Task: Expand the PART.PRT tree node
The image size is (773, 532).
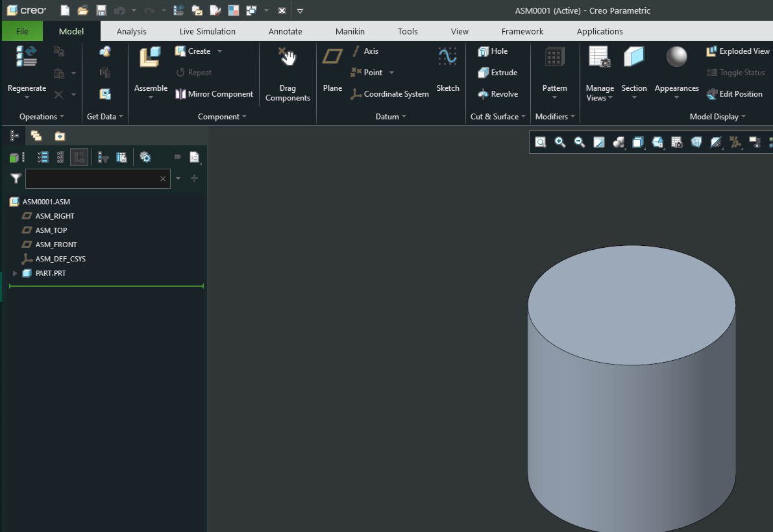Action: pyautogui.click(x=14, y=273)
